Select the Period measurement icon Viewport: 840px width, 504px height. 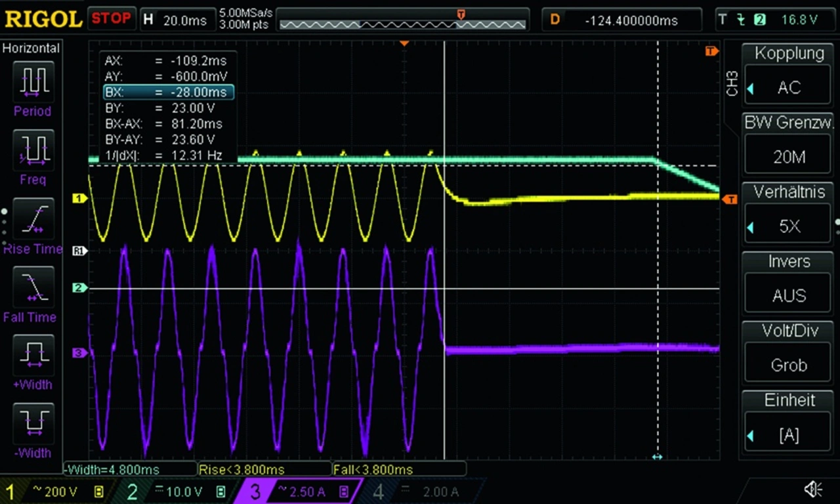pos(33,81)
